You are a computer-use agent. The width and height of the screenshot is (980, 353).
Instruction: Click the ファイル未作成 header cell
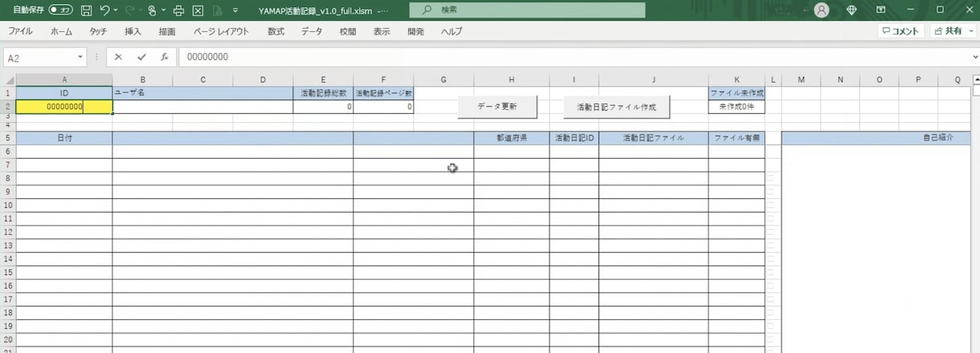737,93
